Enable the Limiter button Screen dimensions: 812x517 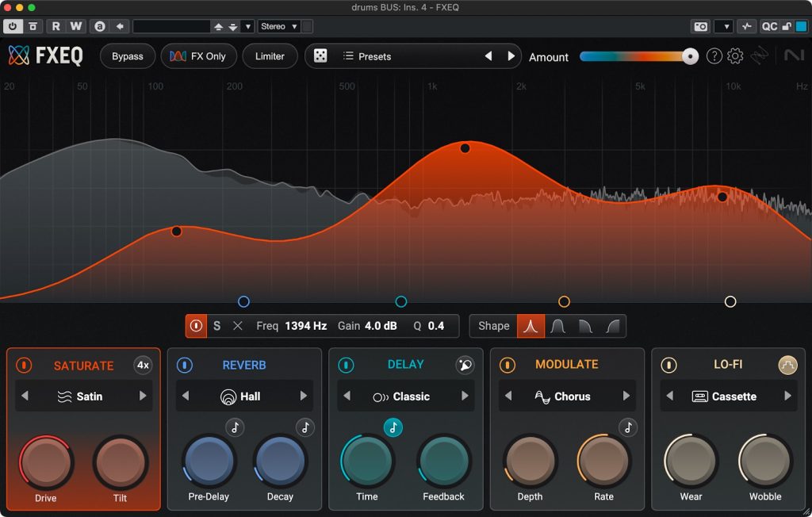pos(270,56)
